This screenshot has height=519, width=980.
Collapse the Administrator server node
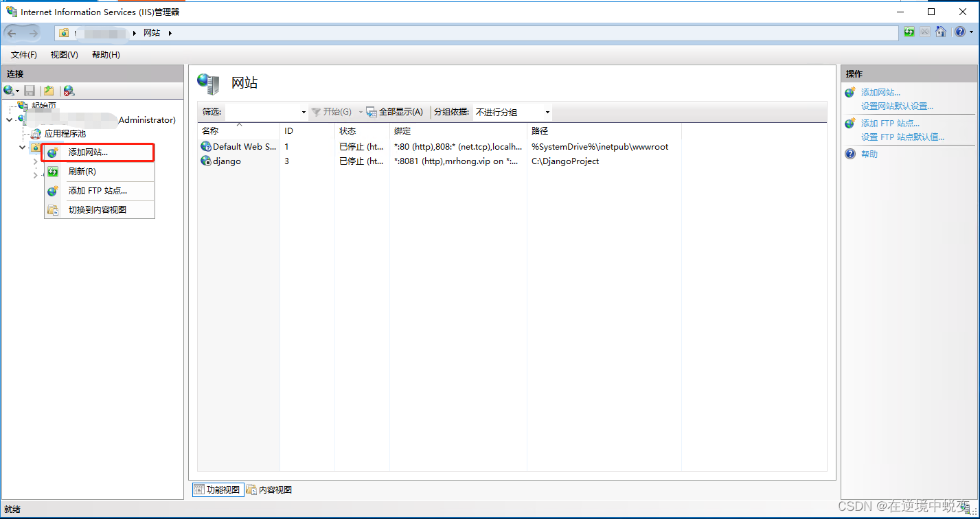9,119
